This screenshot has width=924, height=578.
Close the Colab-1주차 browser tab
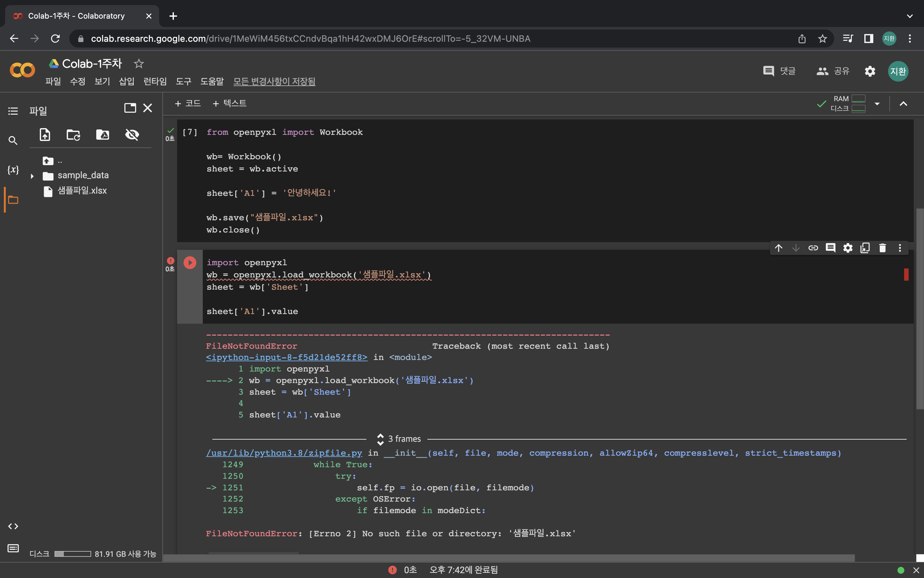149,16
